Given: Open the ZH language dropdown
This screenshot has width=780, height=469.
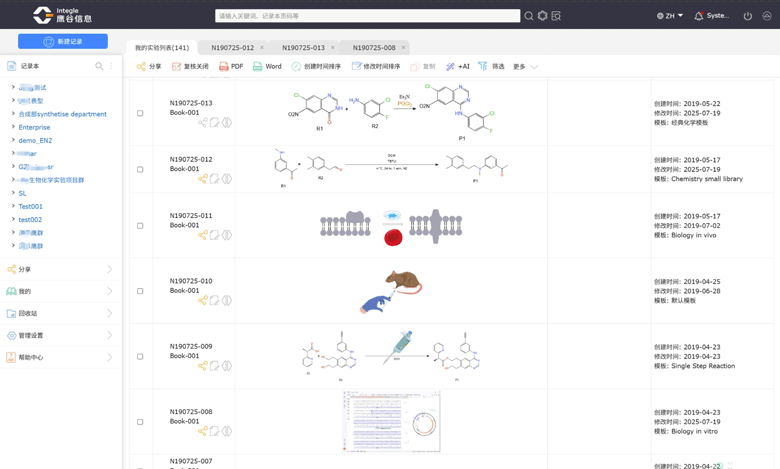Looking at the screenshot, I should pyautogui.click(x=670, y=16).
